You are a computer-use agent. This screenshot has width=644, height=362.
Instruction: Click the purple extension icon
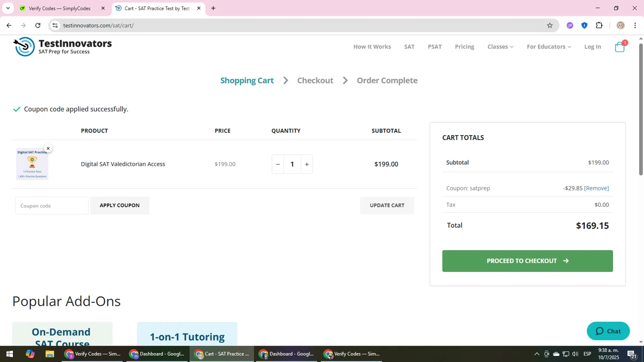point(570,26)
